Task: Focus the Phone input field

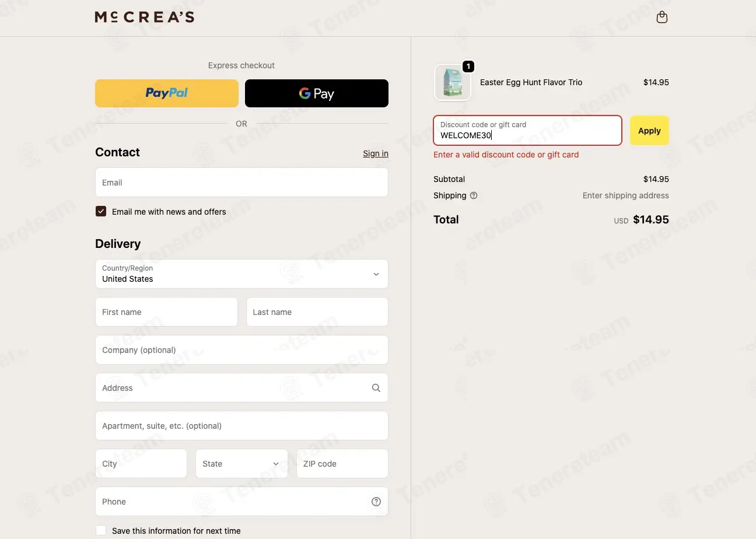Action: tap(242, 502)
